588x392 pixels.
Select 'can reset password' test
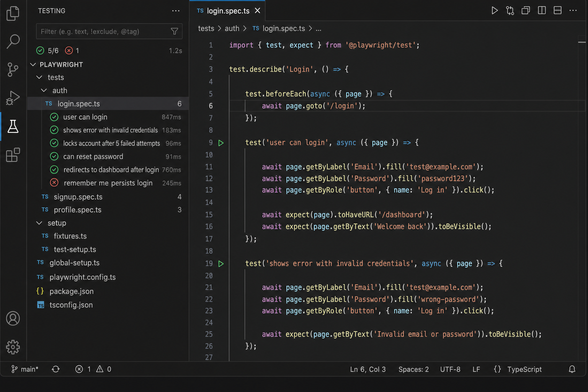tap(108, 157)
